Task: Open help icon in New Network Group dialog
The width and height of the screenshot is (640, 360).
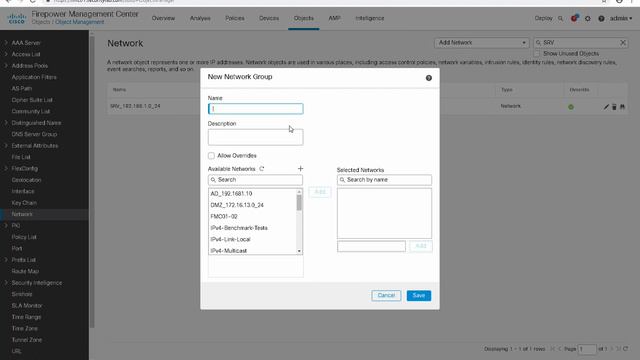Action: tap(429, 78)
